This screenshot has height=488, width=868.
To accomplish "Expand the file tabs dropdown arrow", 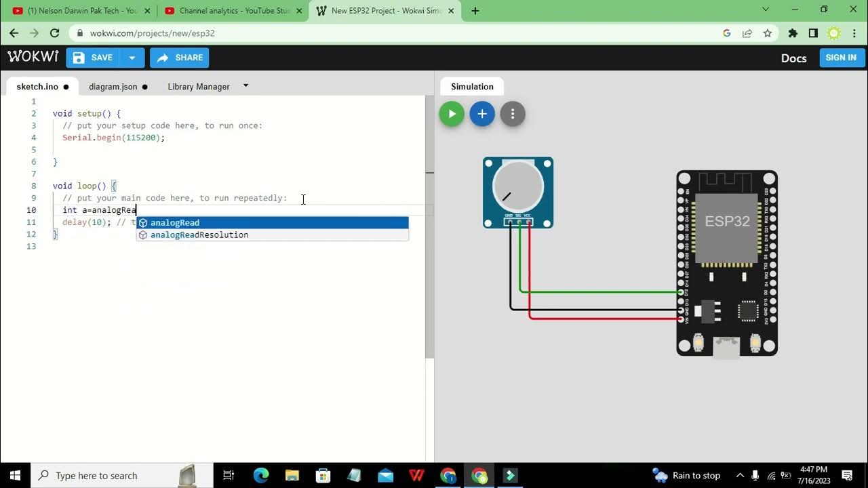I will pos(245,85).
